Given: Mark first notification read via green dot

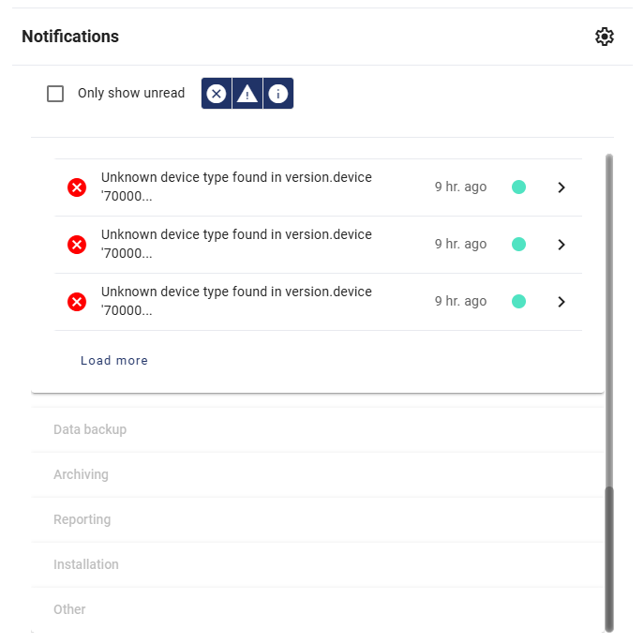Looking at the screenshot, I should tap(518, 187).
